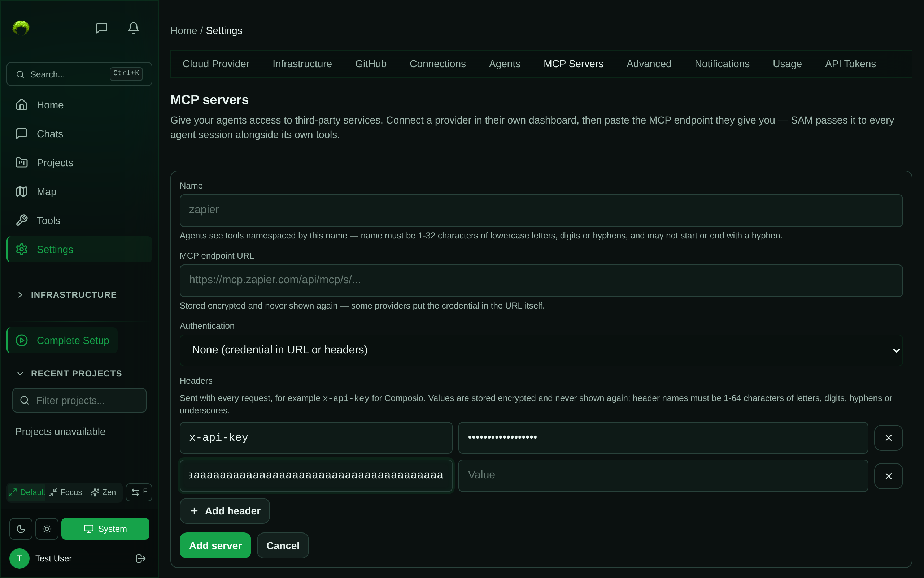Image resolution: width=924 pixels, height=578 pixels.
Task: Click the green app logo
Action: [21, 28]
